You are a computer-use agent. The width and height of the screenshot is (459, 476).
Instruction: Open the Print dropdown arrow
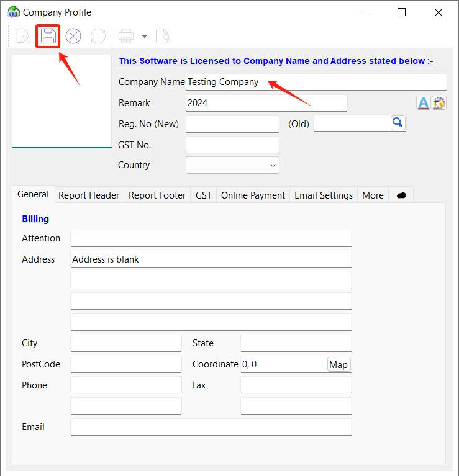click(144, 37)
